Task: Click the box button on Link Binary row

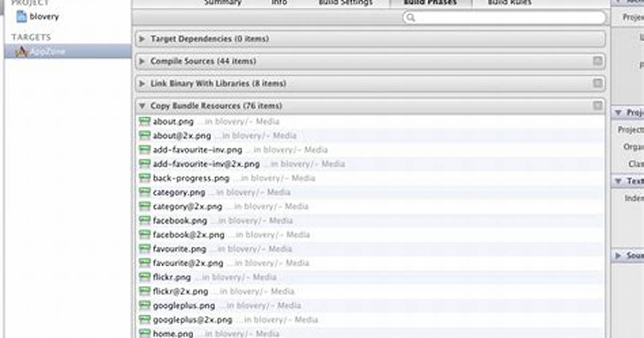Action: (x=598, y=83)
